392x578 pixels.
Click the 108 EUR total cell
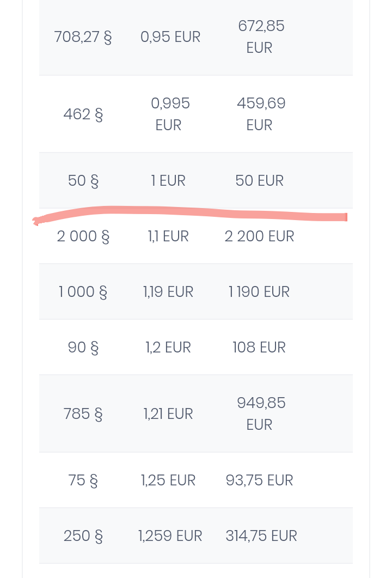tap(259, 347)
